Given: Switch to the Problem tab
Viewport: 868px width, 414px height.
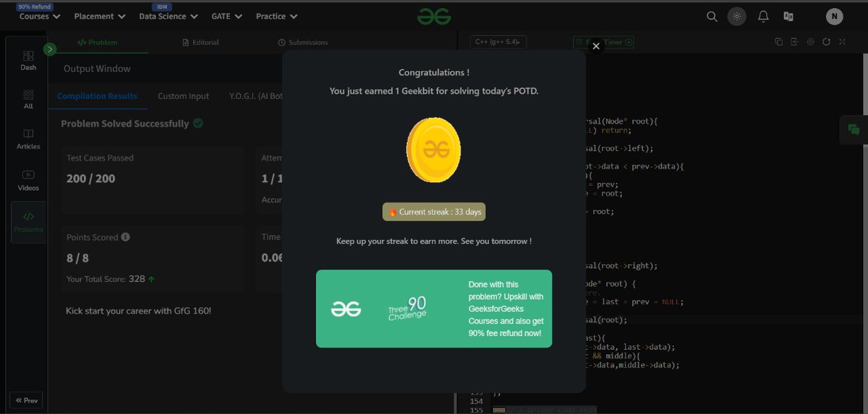Looking at the screenshot, I should 98,43.
